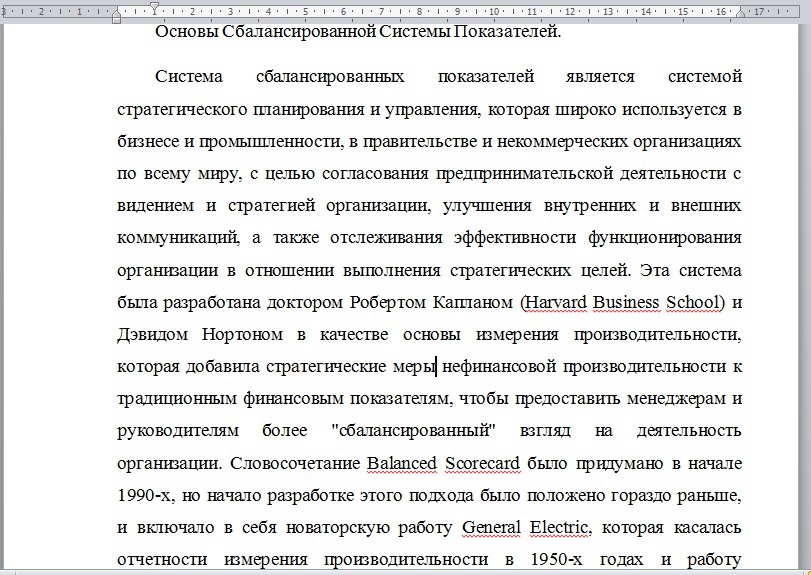
Task: Click the word 'Словосочетание'
Action: tap(295, 463)
